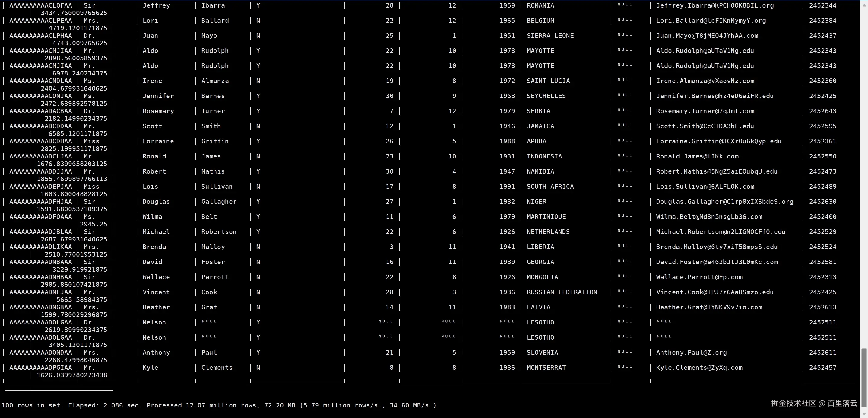Click the country cell RUSSIAN FEDERATION
The height and width of the screenshot is (418, 868).
coord(562,292)
